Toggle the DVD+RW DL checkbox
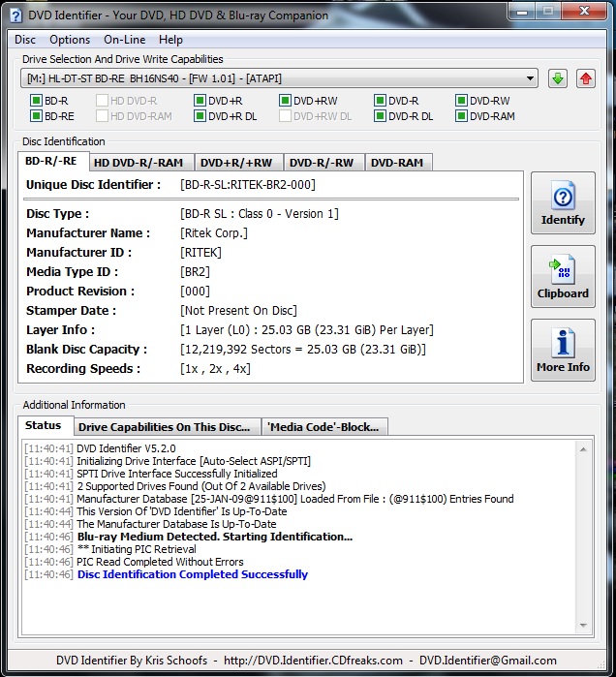This screenshot has height=677, width=616. click(x=285, y=116)
